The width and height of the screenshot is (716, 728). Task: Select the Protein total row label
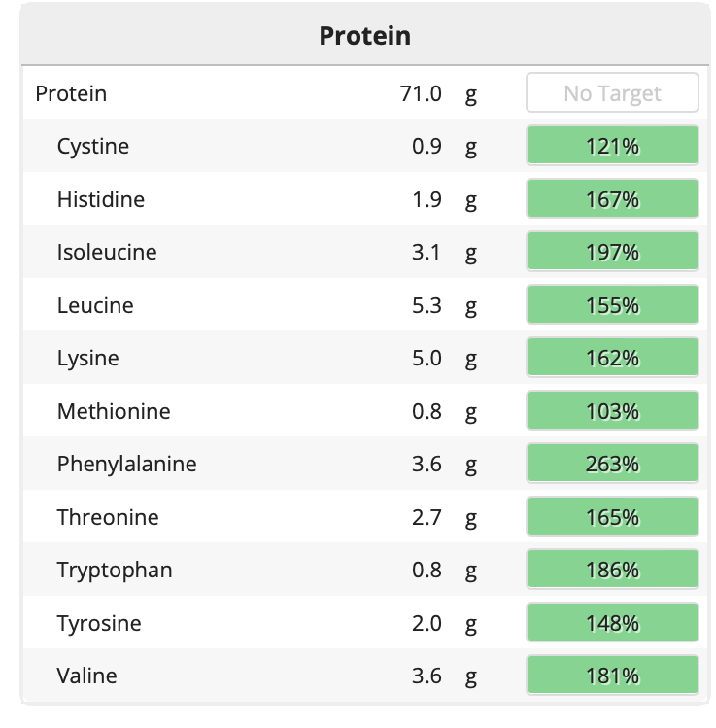[71, 93]
